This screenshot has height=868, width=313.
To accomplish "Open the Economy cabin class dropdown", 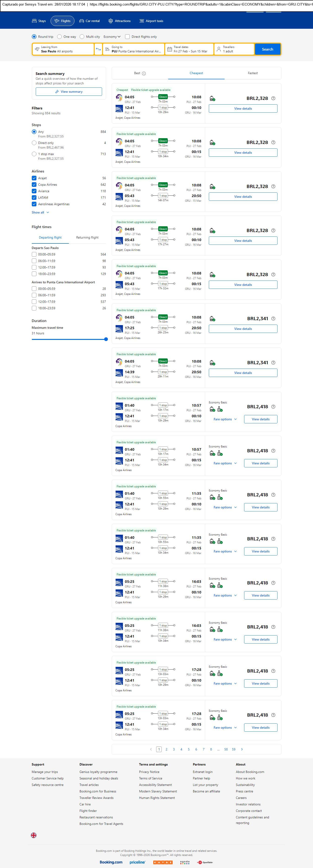I will (x=112, y=37).
